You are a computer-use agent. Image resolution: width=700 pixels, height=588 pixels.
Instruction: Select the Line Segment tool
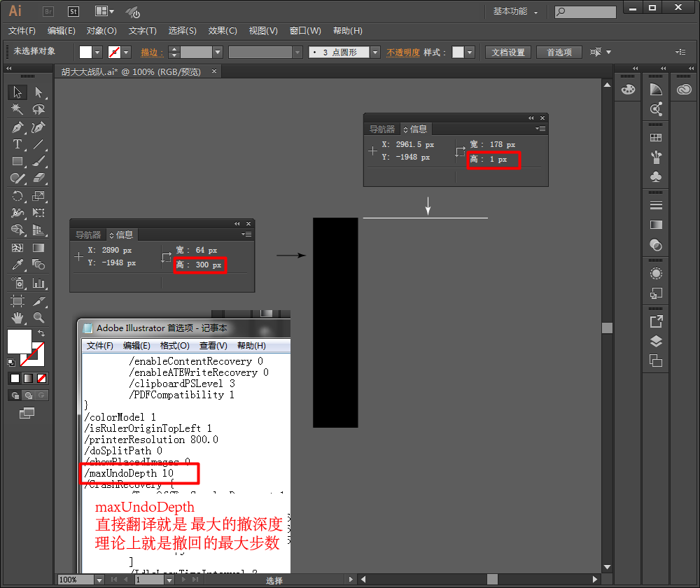click(x=38, y=144)
